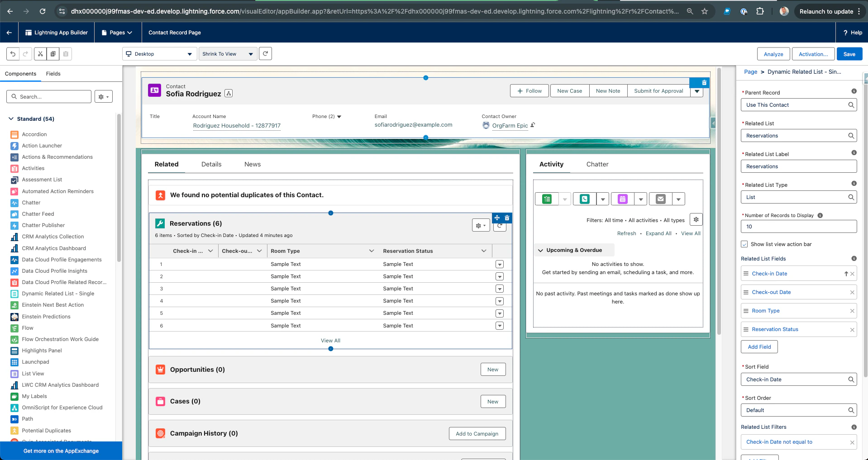Screen dimensions: 868x460
Task: Click the components search field
Action: 49,97
